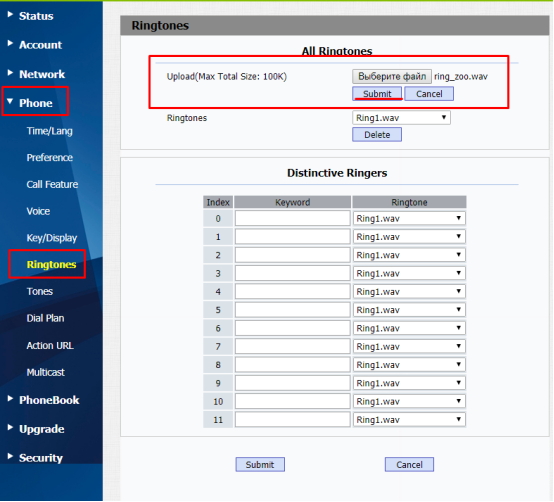Screen dimensions: 554x502
Task: Open the ringtone dropdown for index 0
Action: tap(409, 218)
